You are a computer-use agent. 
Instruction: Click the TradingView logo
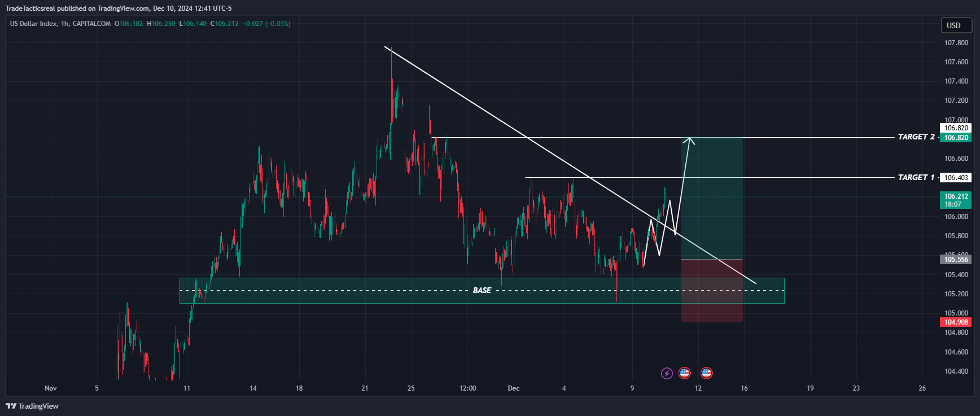coord(32,406)
